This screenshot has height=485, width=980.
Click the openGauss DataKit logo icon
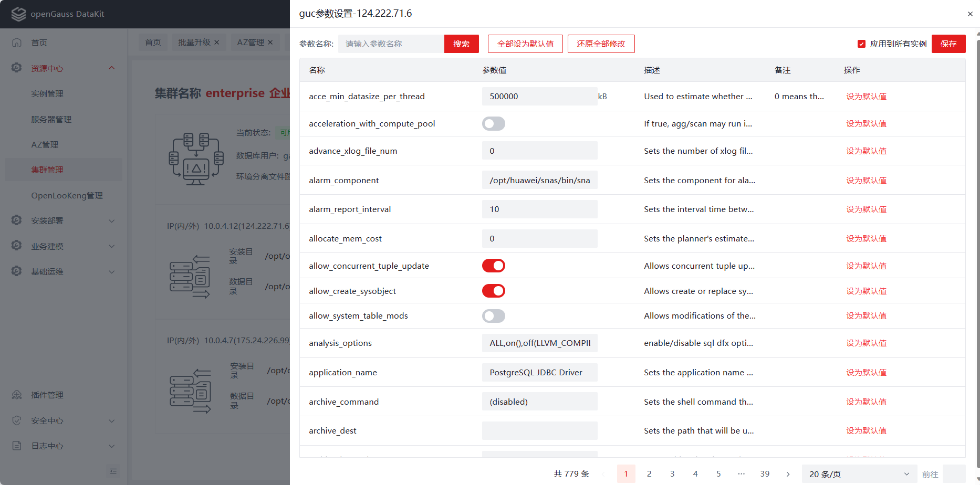pos(18,14)
